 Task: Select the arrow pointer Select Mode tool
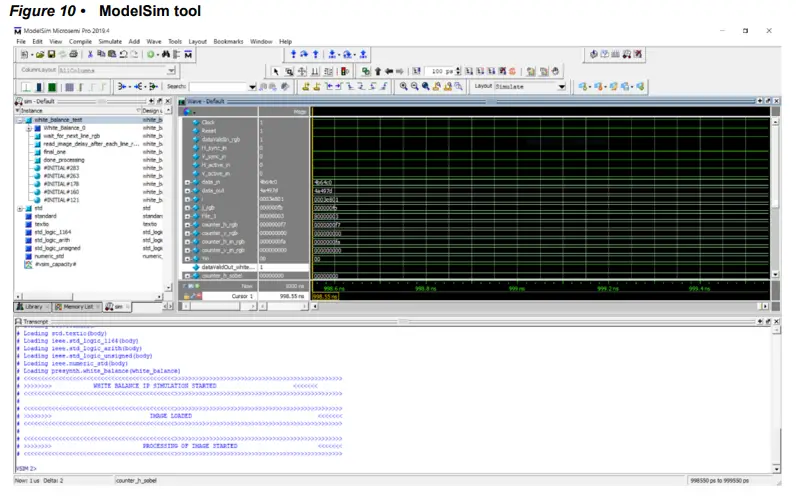(x=277, y=71)
